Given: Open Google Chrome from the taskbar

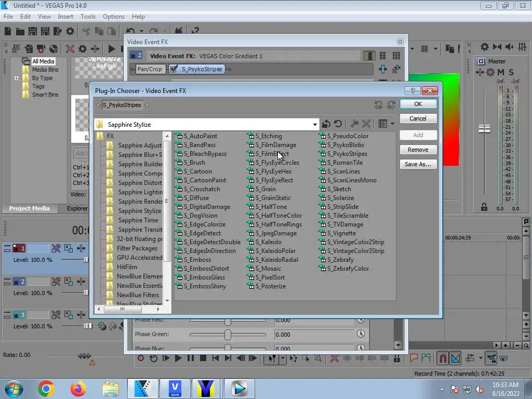Looking at the screenshot, I should 46,388.
